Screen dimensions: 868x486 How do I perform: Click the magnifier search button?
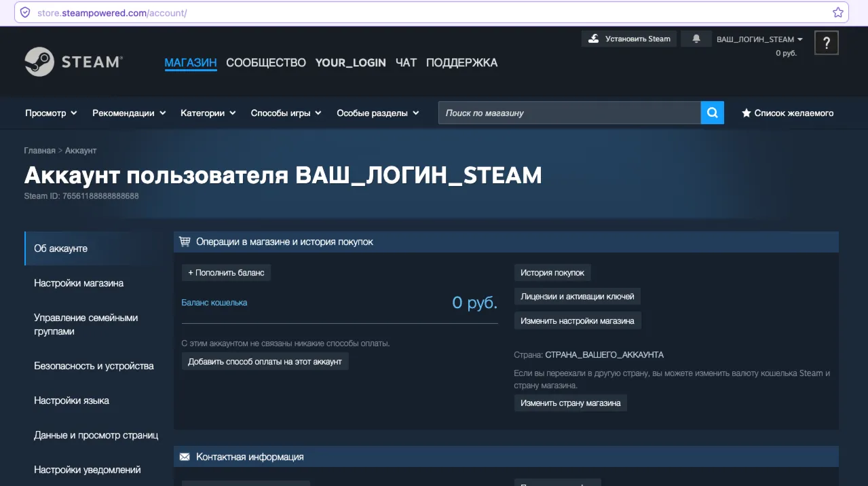[712, 113]
